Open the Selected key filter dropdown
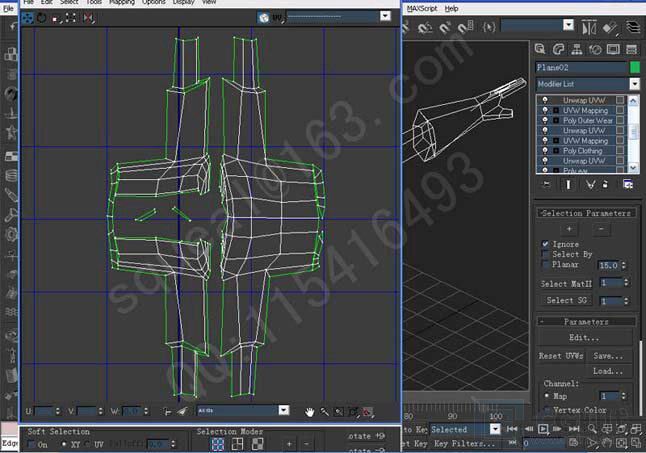This screenshot has height=453, width=646. coord(495,430)
